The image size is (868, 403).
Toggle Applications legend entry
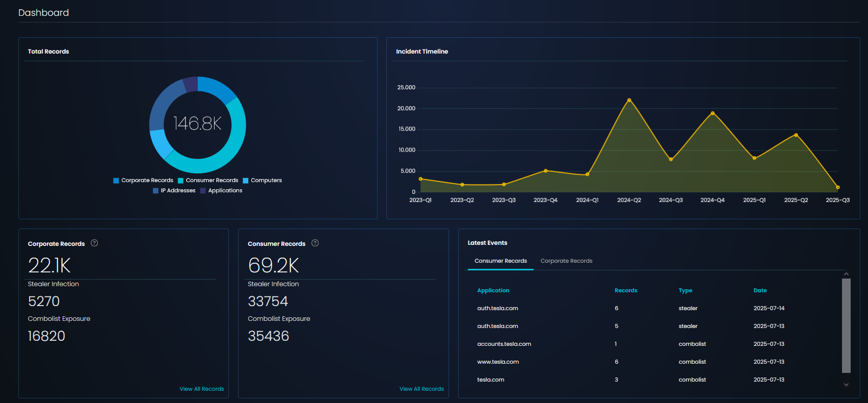click(x=221, y=191)
